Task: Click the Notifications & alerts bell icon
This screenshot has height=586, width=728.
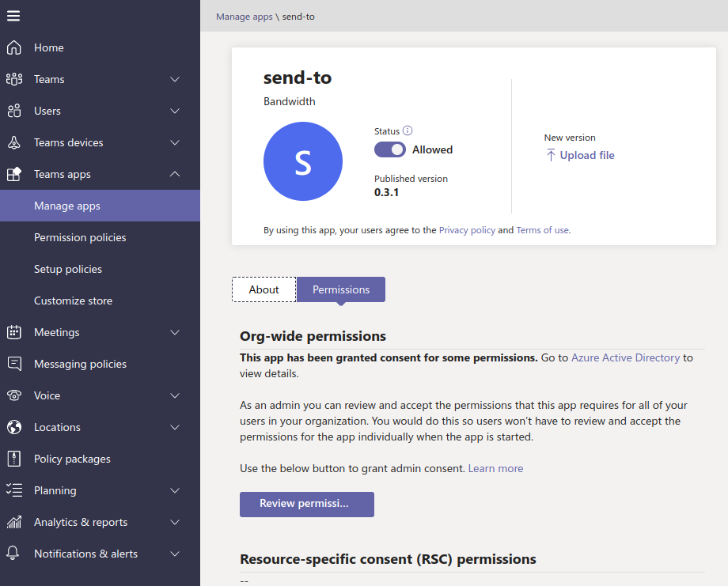Action: 13,553
